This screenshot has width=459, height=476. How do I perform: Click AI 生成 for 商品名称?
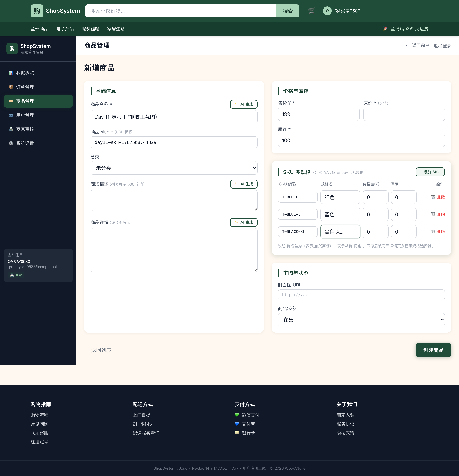click(x=244, y=104)
